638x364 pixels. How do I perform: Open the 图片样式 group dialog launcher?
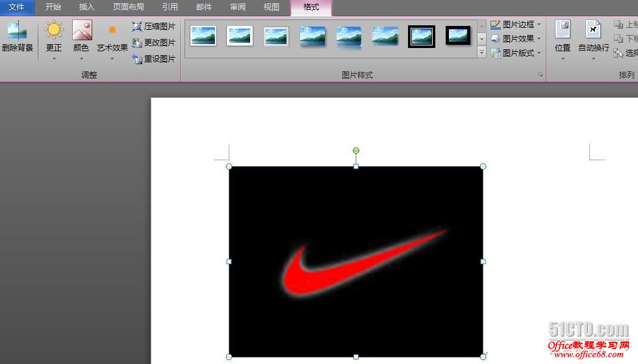541,75
